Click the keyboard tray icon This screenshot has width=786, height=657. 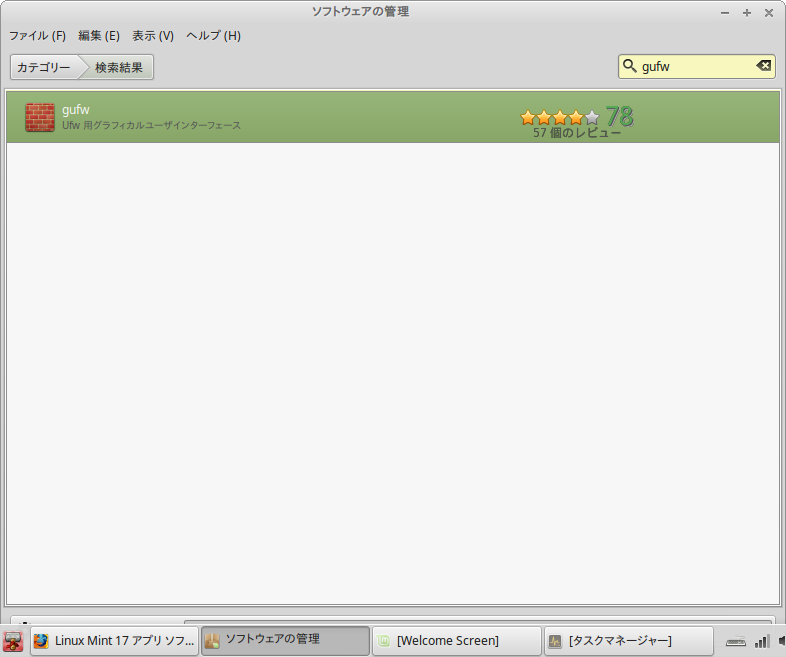(x=736, y=641)
